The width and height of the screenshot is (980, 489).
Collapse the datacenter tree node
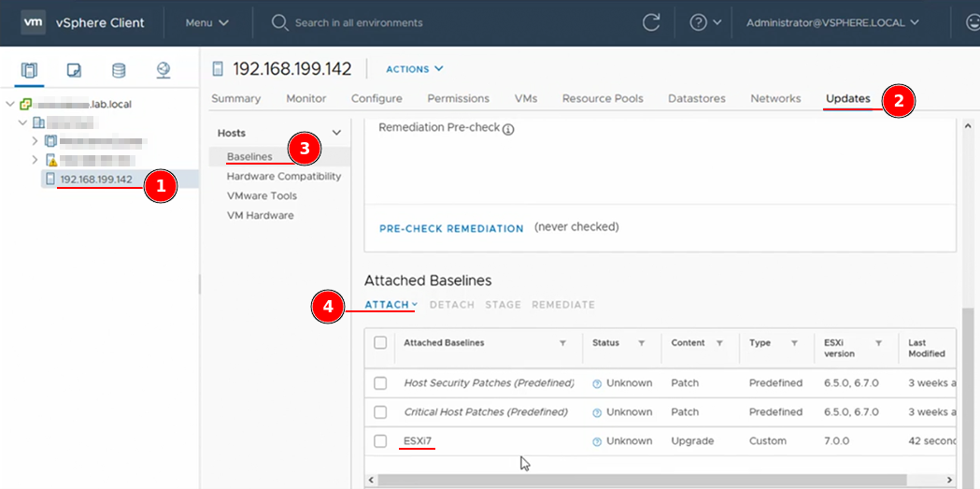coord(22,122)
